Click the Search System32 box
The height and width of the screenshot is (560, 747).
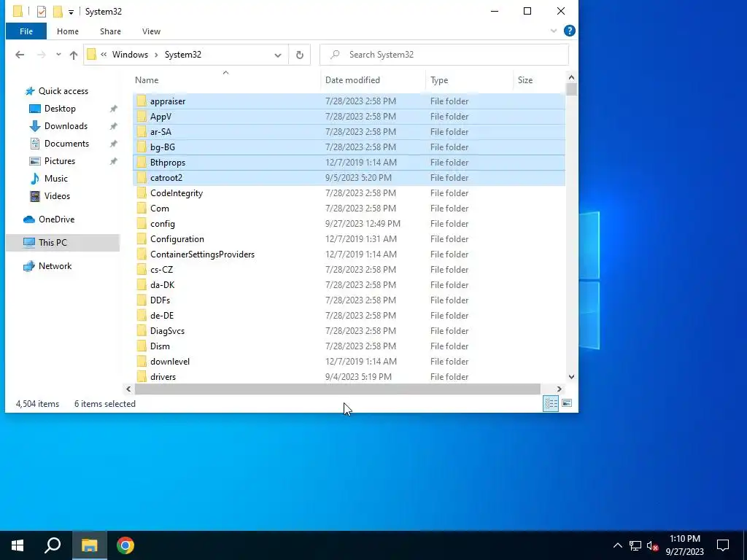444,55
